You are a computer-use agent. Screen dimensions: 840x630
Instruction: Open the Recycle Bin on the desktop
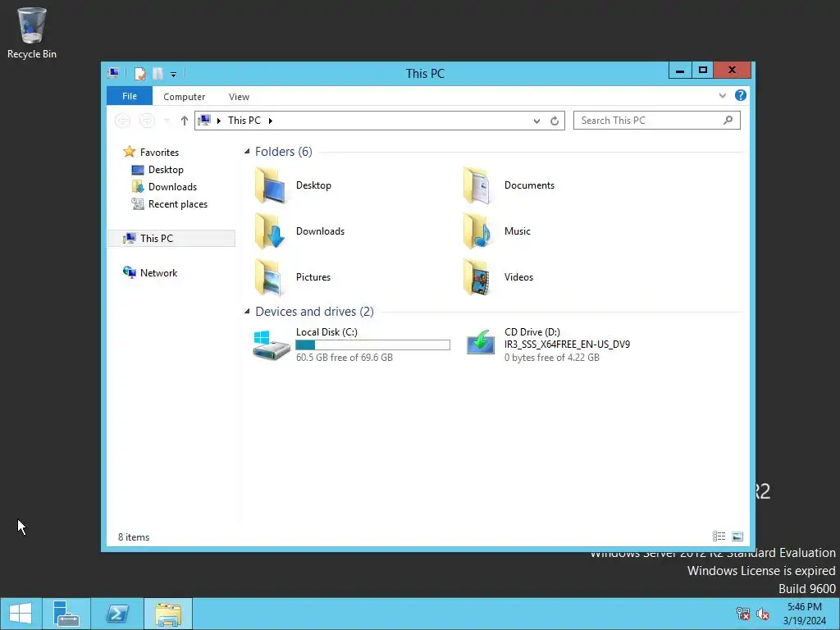click(32, 33)
